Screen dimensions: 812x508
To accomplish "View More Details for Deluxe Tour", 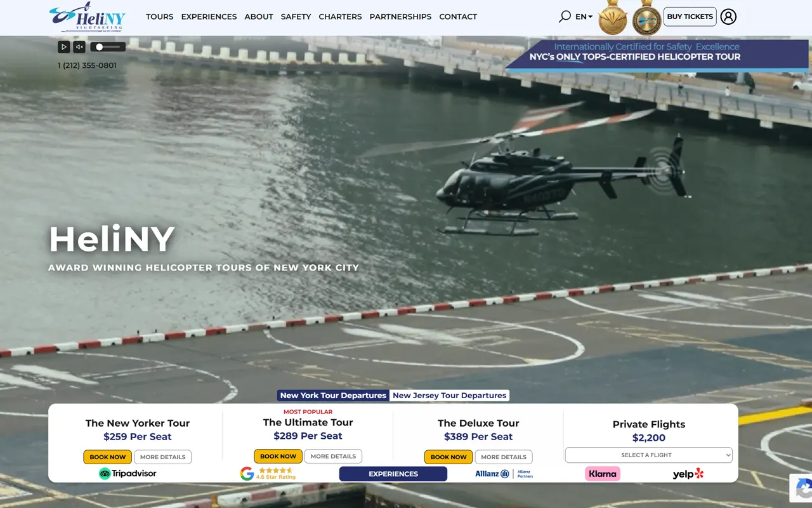I will (x=504, y=457).
